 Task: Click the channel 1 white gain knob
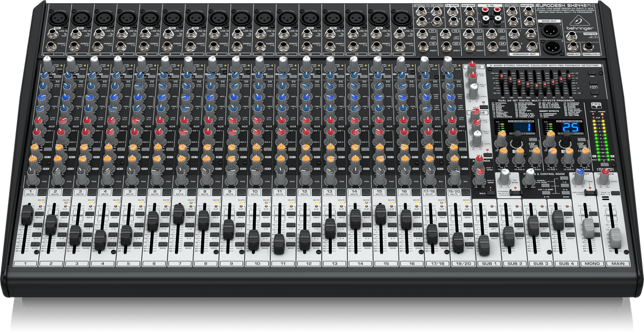[x=48, y=63]
